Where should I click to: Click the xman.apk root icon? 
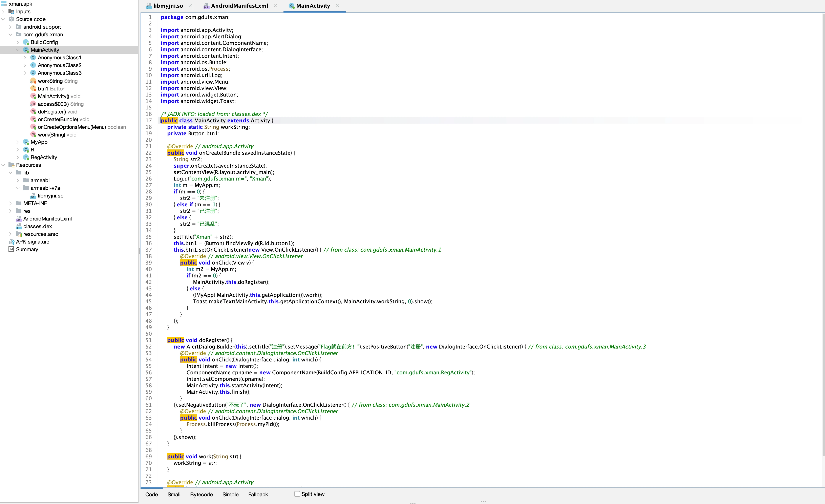coord(4,4)
